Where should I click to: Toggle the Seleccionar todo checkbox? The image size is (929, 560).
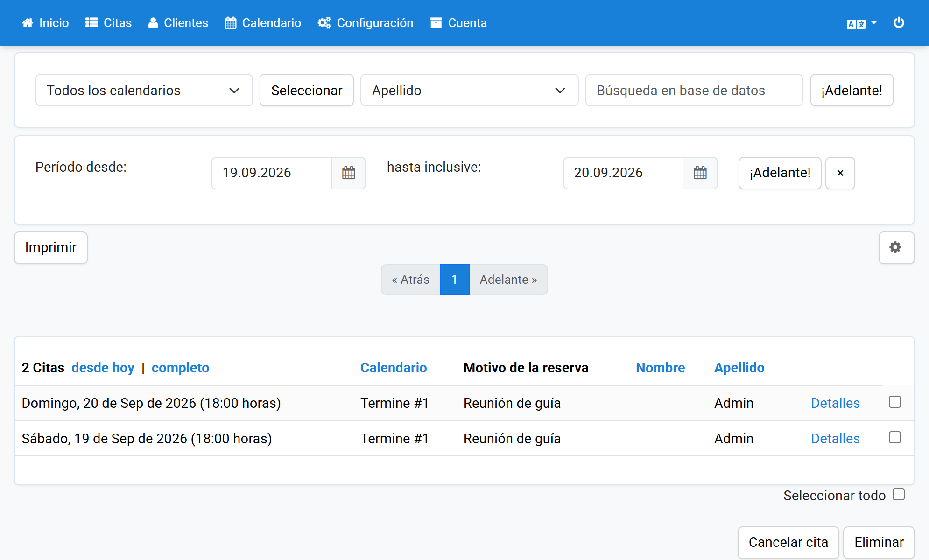click(x=899, y=494)
